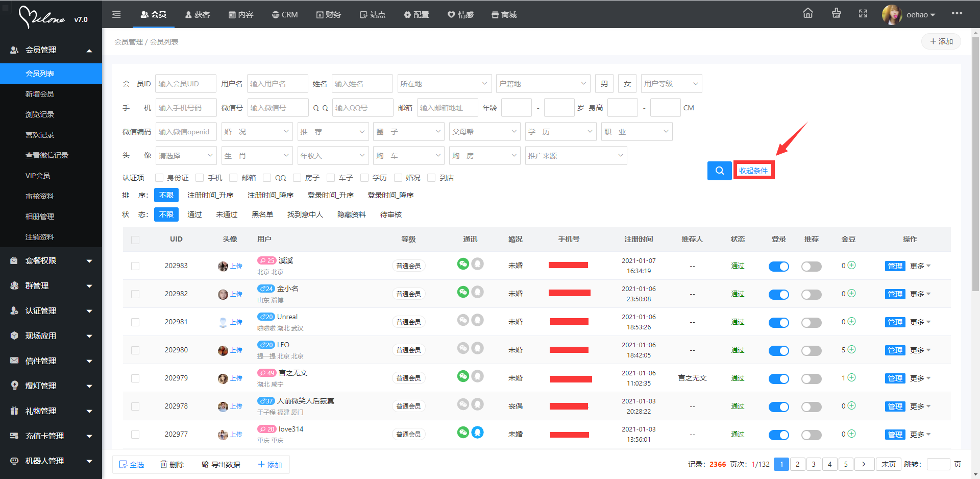Open the 所在地 location dropdown
980x479 pixels.
click(x=444, y=84)
